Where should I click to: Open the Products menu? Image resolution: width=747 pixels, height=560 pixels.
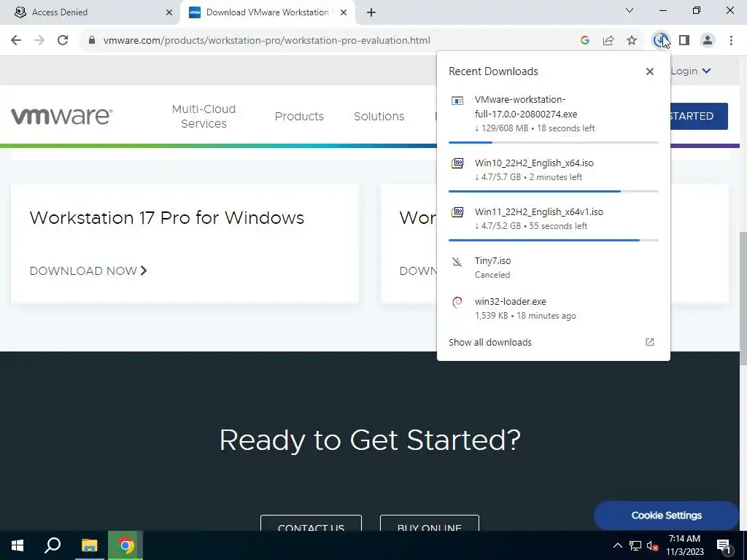pos(299,116)
